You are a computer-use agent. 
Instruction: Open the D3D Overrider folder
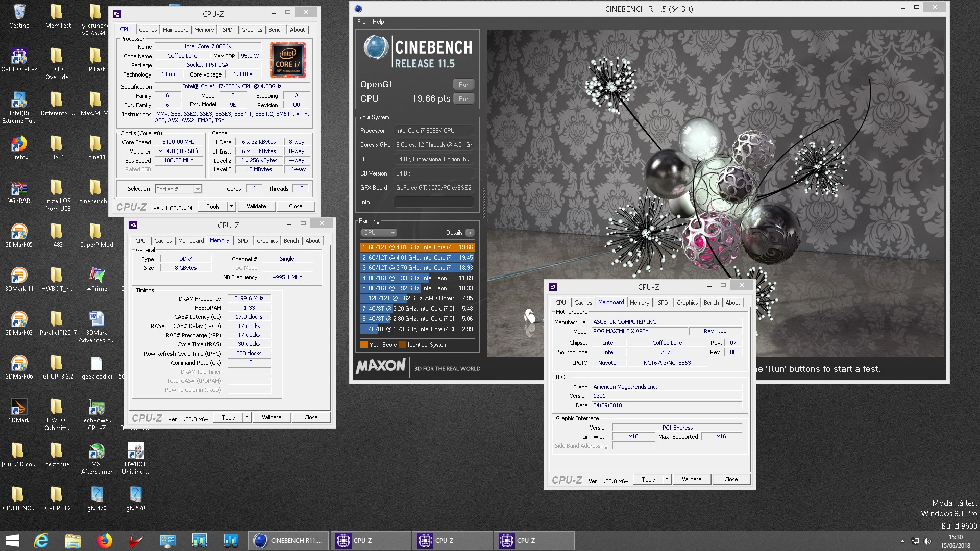58,63
